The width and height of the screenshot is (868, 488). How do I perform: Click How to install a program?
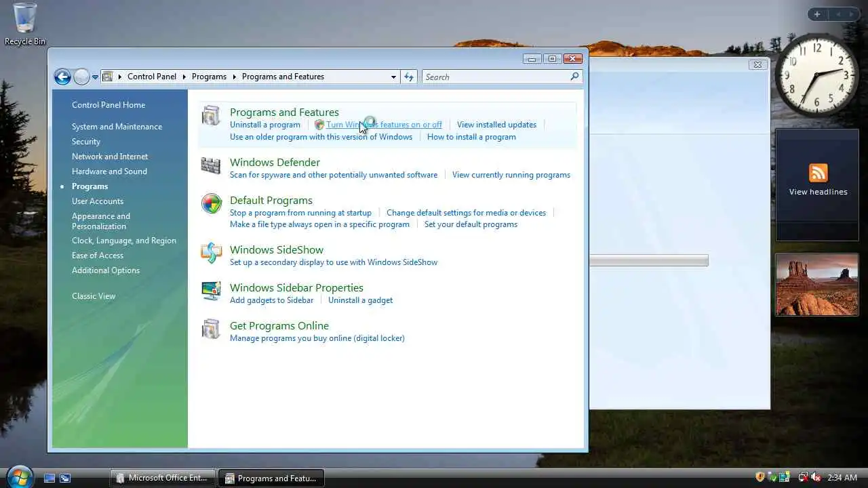(x=471, y=137)
